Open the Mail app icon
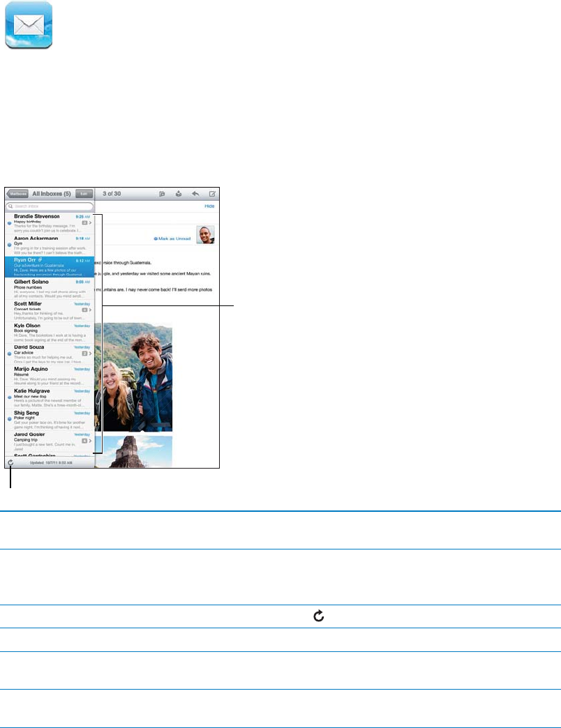561x728 pixels. click(x=29, y=24)
